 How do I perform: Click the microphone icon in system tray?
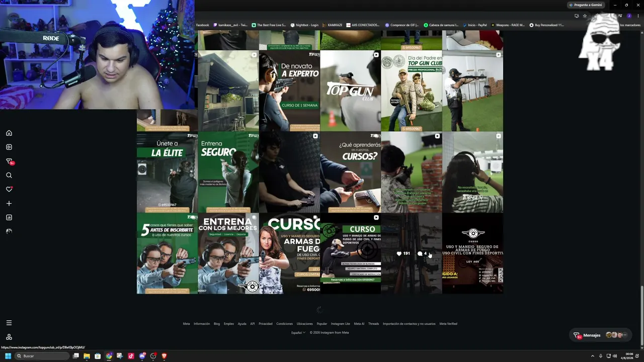click(x=600, y=356)
